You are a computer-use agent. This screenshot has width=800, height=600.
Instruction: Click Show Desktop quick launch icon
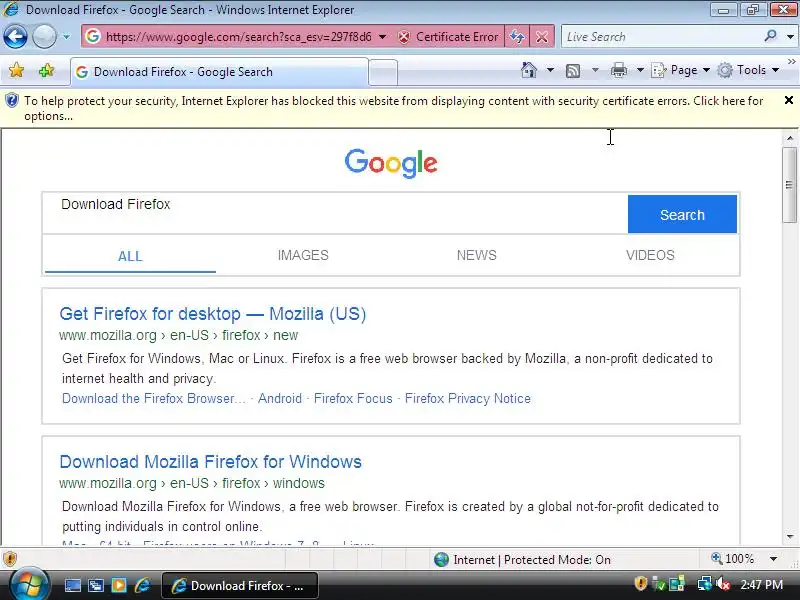click(x=72, y=585)
